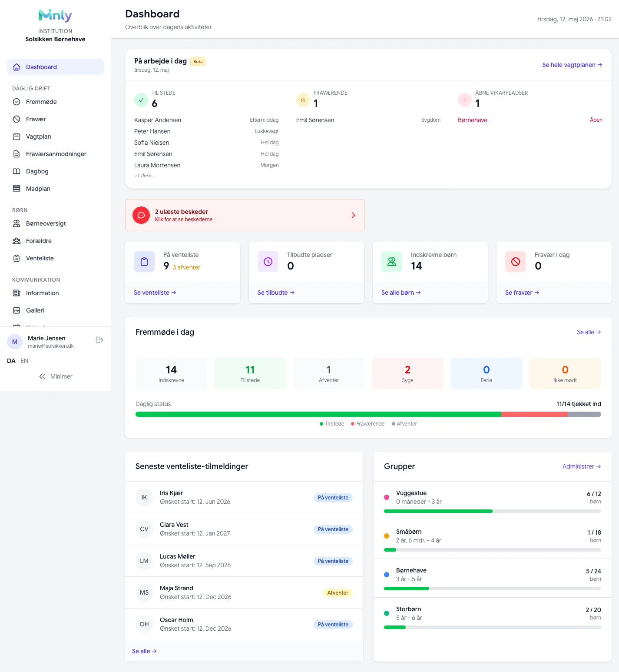Image resolution: width=619 pixels, height=672 pixels.
Task: Switch language to EN
Action: 24,361
